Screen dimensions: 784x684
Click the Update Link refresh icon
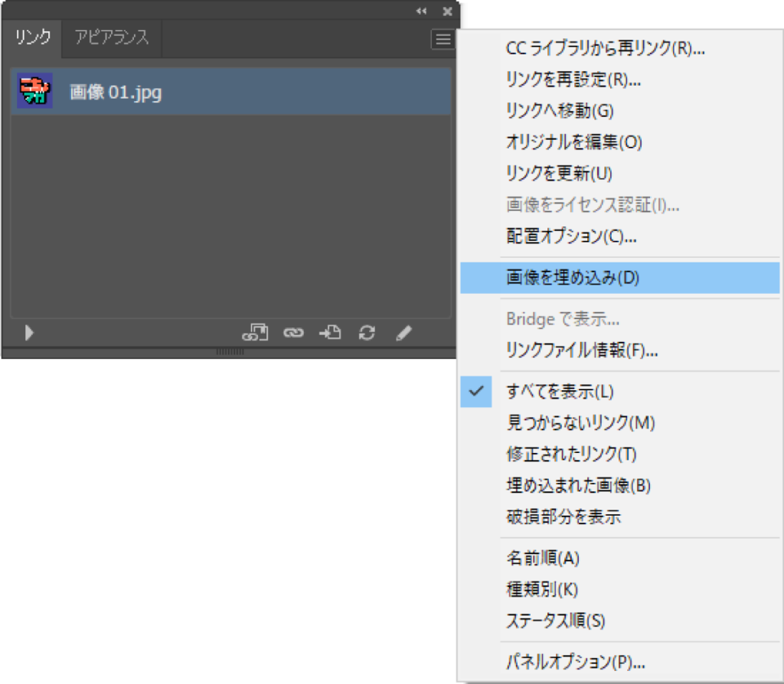(367, 333)
